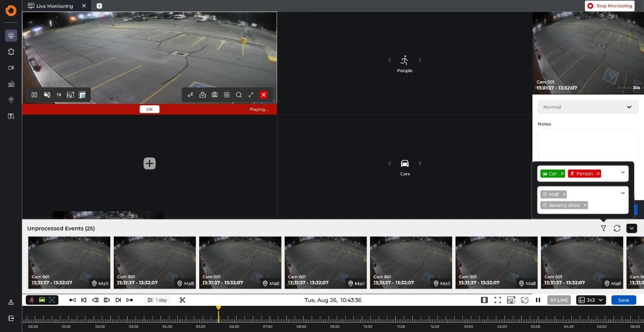
Task: Open the alarm bell icon in sidebar
Action: pos(11,52)
